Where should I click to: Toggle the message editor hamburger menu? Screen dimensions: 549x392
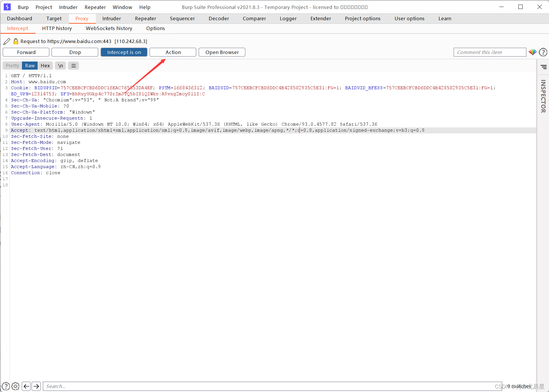(x=74, y=66)
